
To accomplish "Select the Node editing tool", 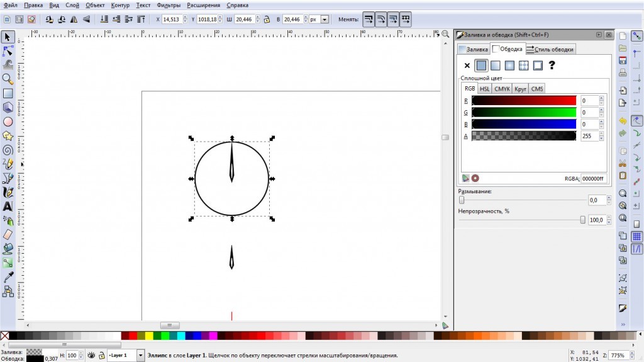I will pos(8,51).
